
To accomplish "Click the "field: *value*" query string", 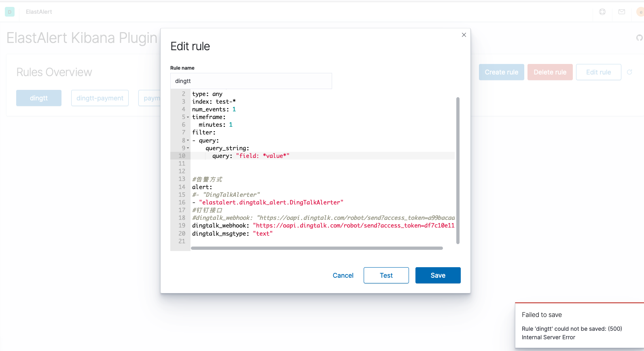I will coord(263,156).
